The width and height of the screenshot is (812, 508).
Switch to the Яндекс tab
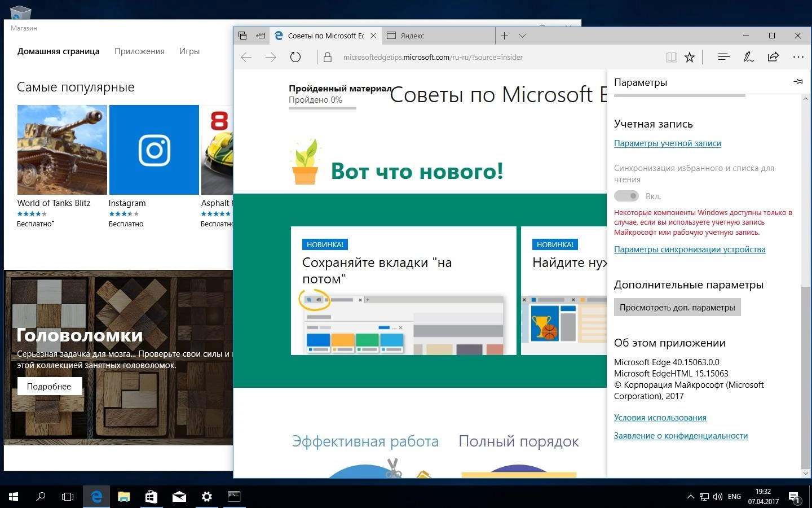(438, 36)
